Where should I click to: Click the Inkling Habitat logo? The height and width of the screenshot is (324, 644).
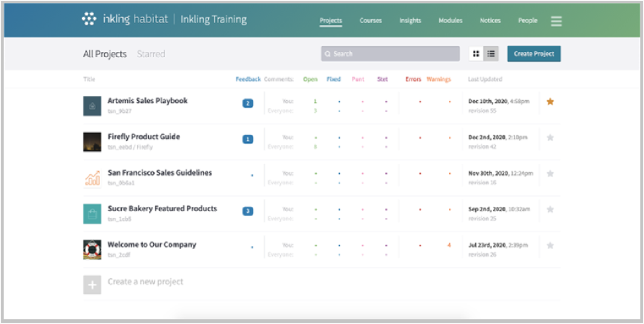(x=125, y=19)
